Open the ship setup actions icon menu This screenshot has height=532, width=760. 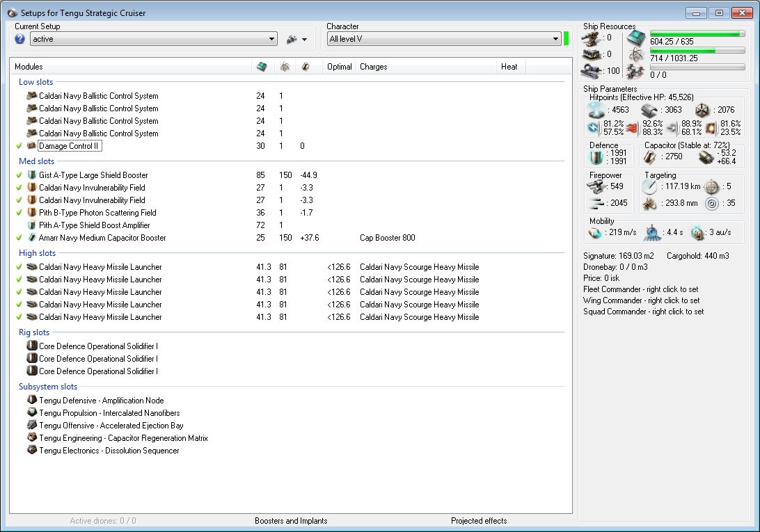pyautogui.click(x=296, y=39)
